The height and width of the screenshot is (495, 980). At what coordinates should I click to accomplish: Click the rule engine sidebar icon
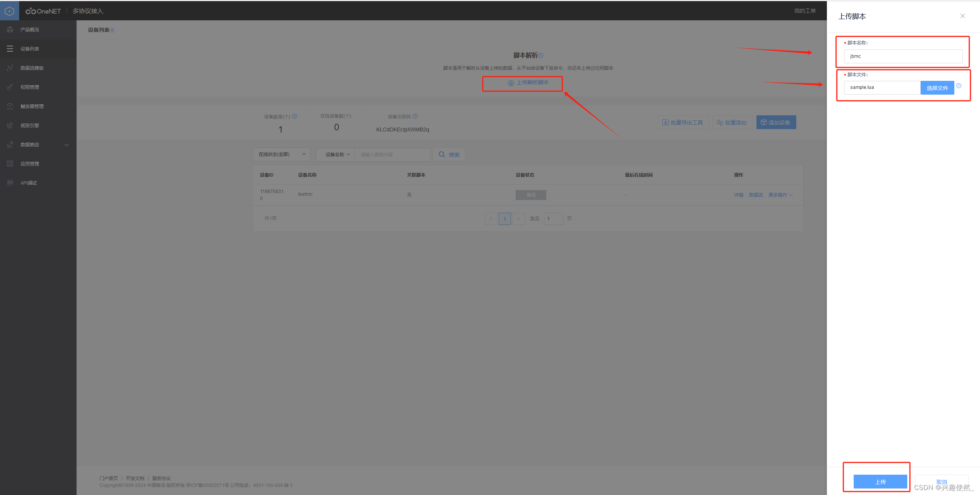(10, 125)
